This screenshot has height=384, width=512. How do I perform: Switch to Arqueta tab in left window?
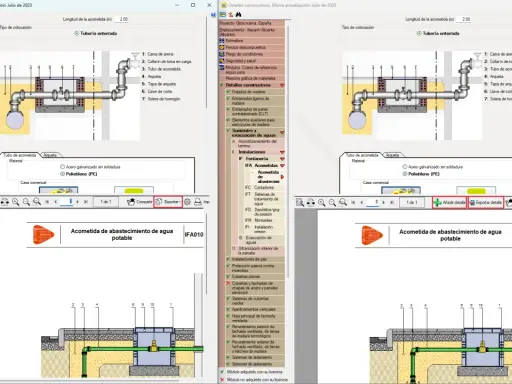coord(50,155)
